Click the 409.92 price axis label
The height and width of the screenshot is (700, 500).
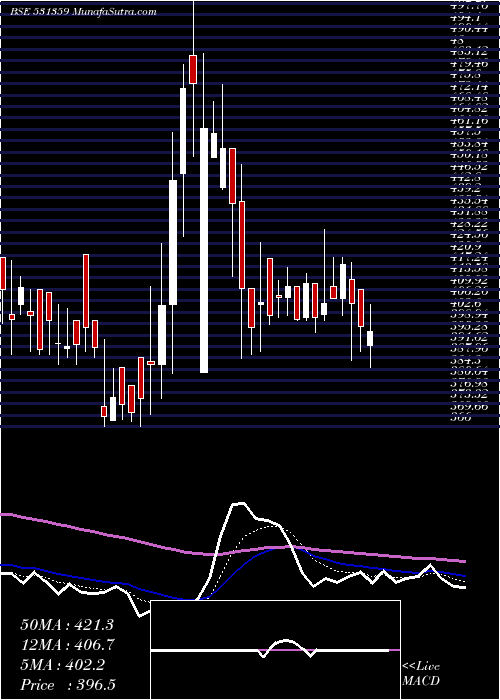tap(469, 281)
